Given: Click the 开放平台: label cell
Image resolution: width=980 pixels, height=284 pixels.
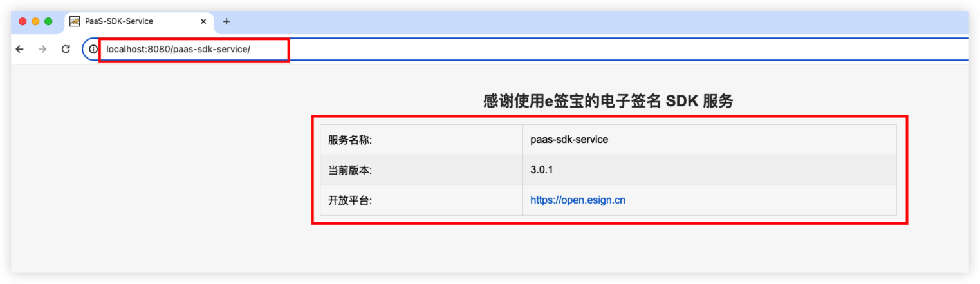Looking at the screenshot, I should pyautogui.click(x=421, y=200).
